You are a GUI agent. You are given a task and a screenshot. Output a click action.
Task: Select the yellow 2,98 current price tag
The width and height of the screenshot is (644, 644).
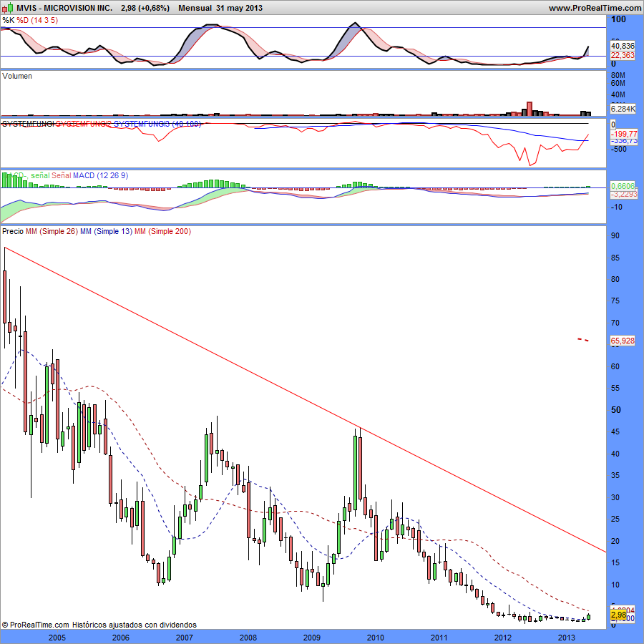point(618,615)
